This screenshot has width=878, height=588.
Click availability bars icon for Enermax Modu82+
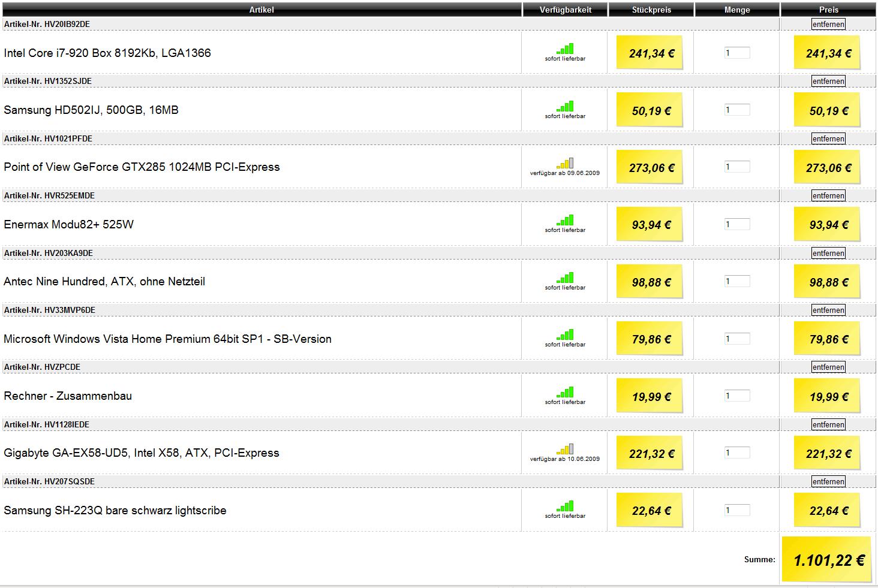click(x=565, y=220)
